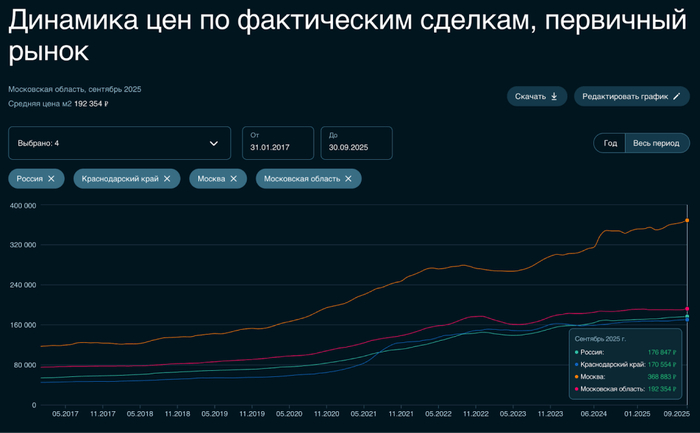
Task: Click the download arrow icon beside Скачать
Action: coord(553,97)
